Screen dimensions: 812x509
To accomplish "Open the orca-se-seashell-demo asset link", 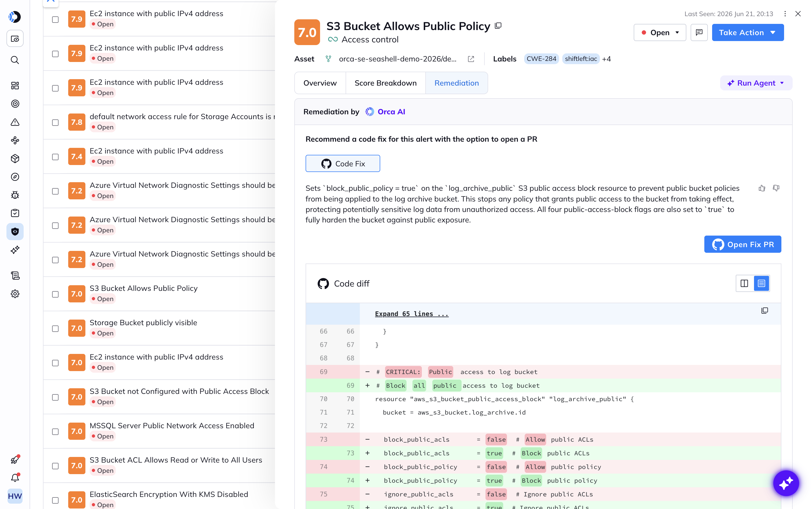I will pos(397,59).
